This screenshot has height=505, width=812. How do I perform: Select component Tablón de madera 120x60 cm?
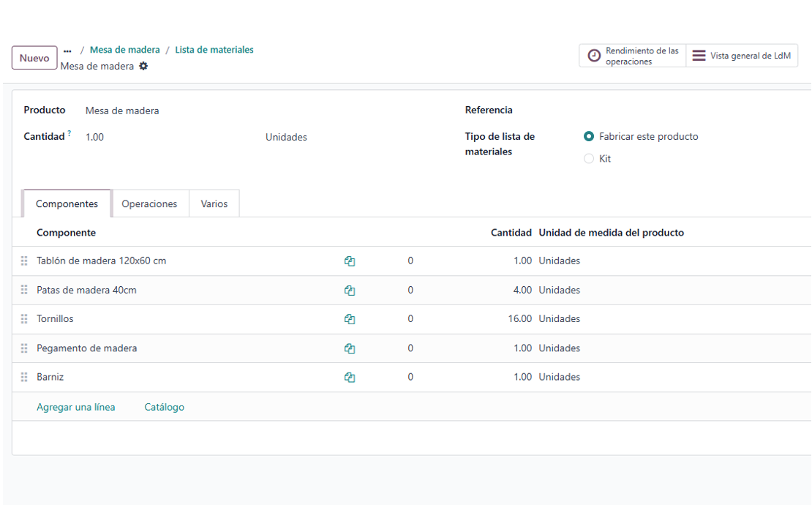tap(102, 261)
